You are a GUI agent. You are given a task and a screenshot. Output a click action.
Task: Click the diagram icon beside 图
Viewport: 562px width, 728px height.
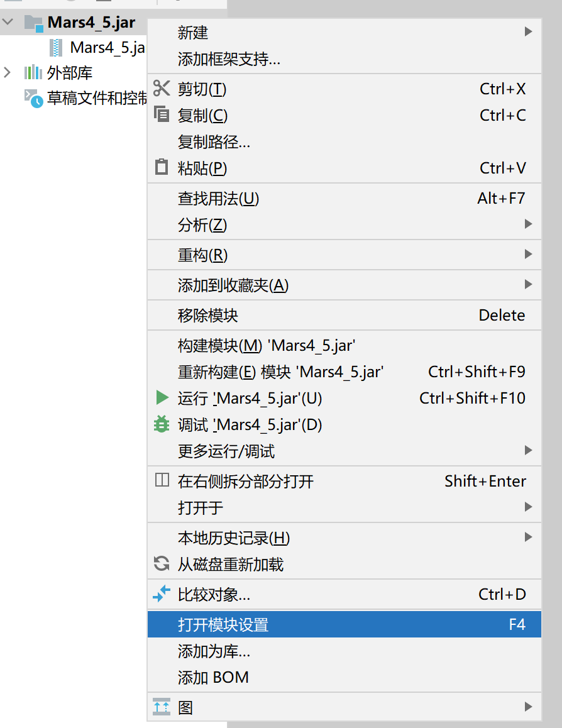[x=162, y=707]
